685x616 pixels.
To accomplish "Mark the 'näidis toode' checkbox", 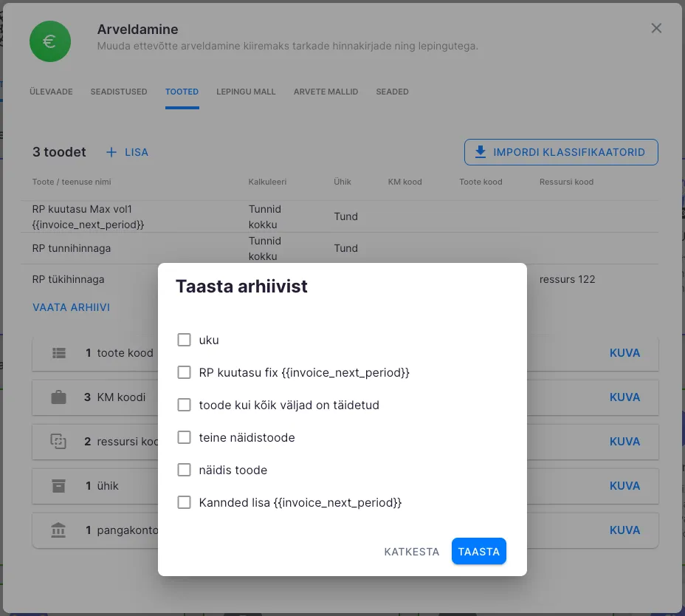I will coord(185,470).
